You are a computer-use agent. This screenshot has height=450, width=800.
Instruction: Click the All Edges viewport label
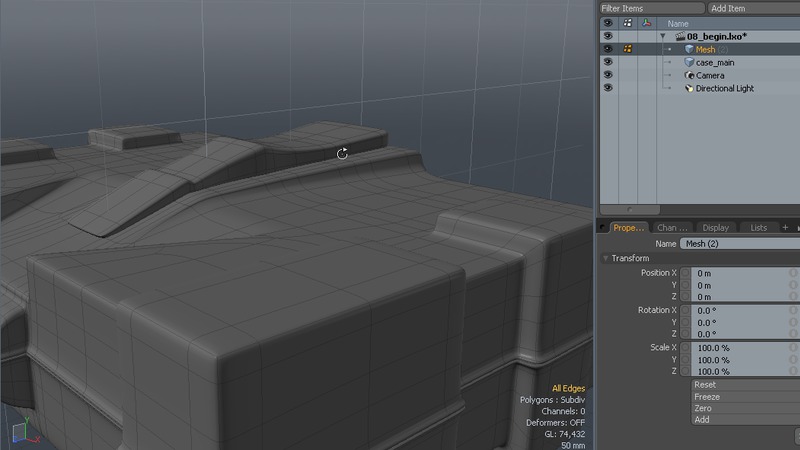click(x=568, y=388)
